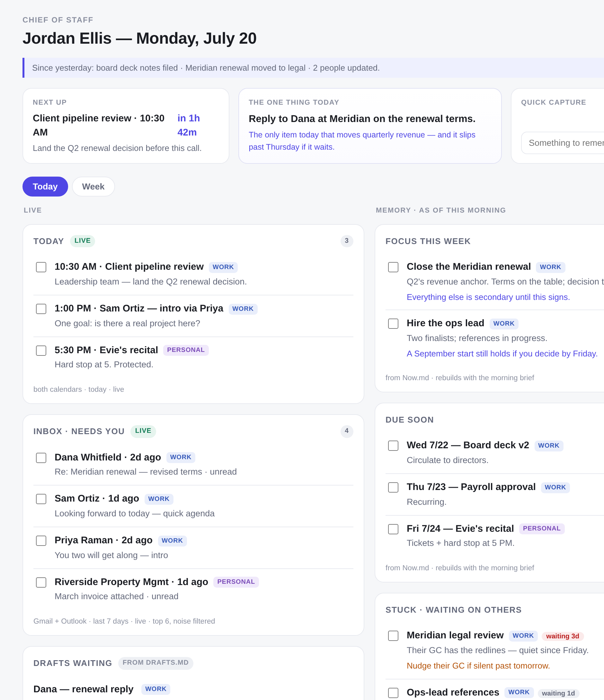This screenshot has width=604, height=700.
Task: Click the 'Since yesterday' summary banner
Action: pos(313,68)
